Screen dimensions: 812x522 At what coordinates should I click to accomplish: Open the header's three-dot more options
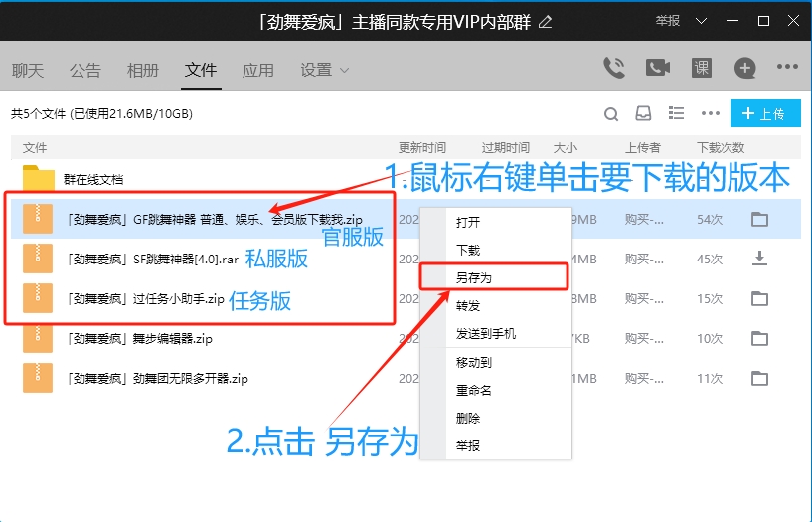787,67
